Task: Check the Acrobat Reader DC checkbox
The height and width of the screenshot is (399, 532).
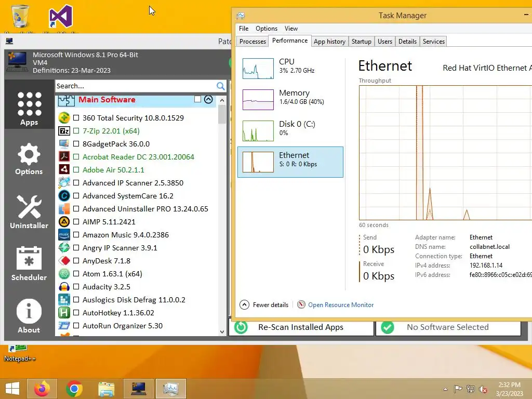Action: pyautogui.click(x=76, y=157)
